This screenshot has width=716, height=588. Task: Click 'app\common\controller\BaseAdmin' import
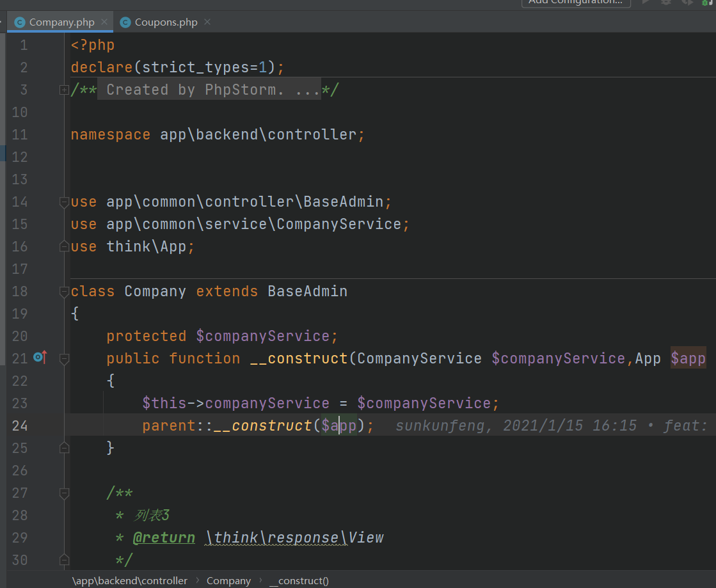[x=245, y=202]
